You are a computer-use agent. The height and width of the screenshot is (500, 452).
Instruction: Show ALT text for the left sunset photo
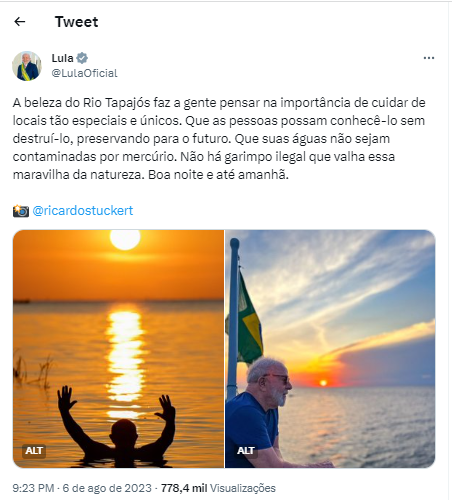tap(34, 451)
